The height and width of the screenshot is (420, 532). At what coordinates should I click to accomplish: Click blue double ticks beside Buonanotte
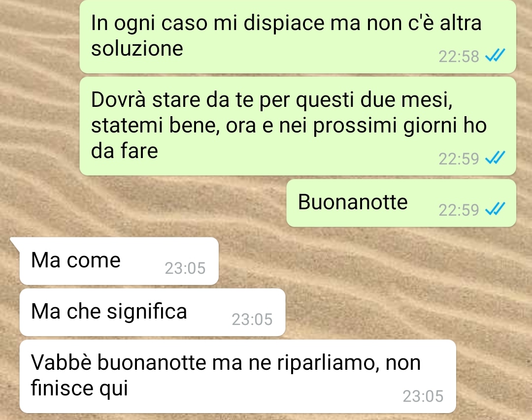495,209
